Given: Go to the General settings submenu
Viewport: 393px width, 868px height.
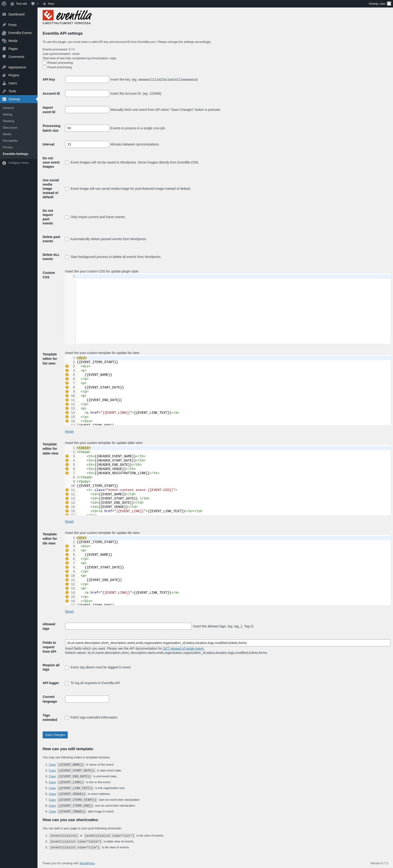Looking at the screenshot, I should pyautogui.click(x=8, y=108).
